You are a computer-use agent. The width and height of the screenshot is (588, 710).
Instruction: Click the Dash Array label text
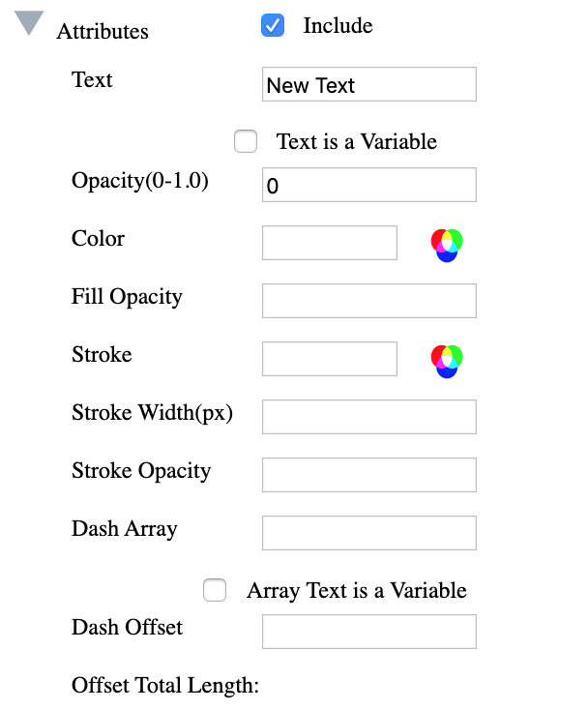pos(124,528)
